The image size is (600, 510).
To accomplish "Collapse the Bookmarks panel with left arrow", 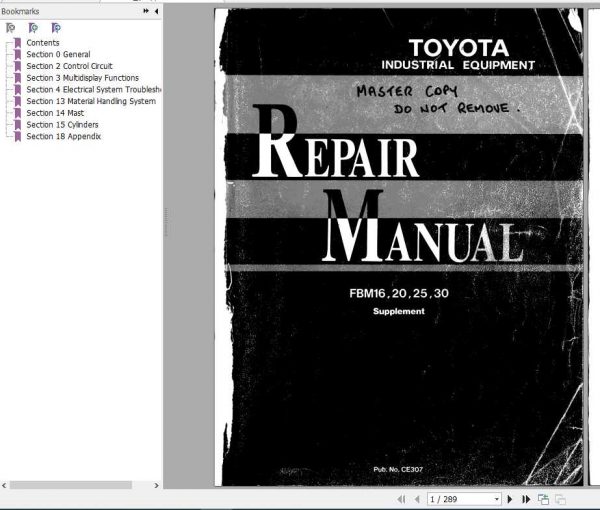I will (156, 11).
